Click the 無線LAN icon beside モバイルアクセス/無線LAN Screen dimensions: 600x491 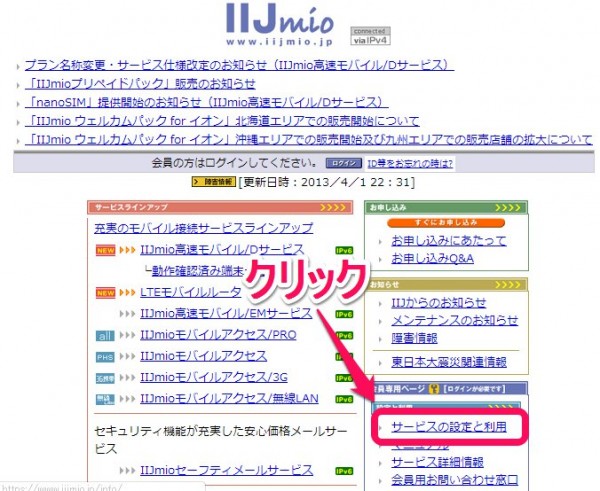click(x=105, y=400)
